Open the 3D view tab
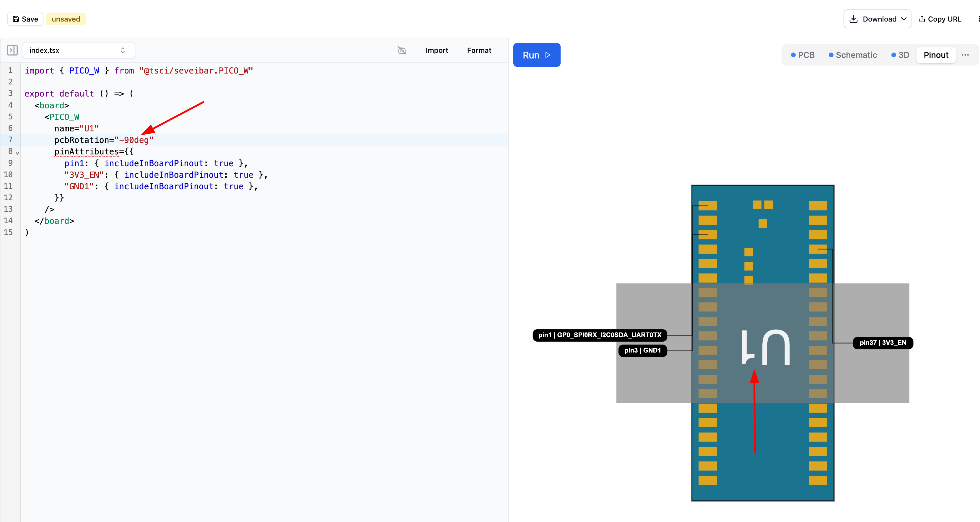 (900, 55)
